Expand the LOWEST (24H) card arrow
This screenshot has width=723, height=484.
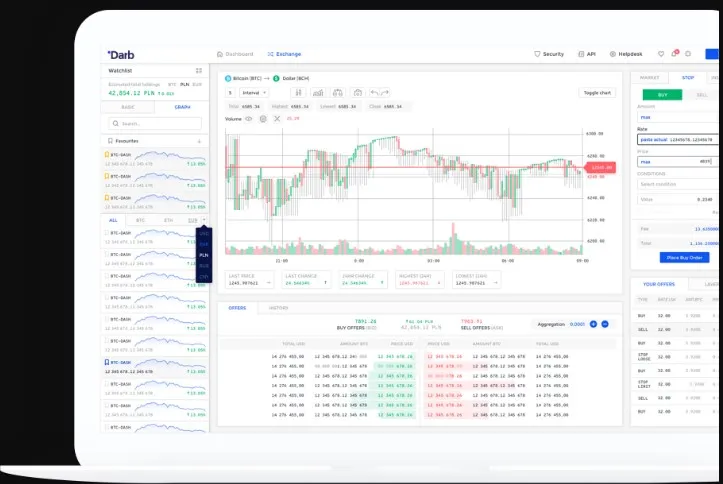[495, 283]
